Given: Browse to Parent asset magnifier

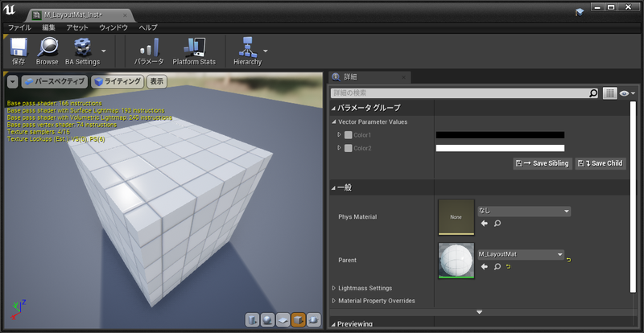Looking at the screenshot, I should (497, 267).
